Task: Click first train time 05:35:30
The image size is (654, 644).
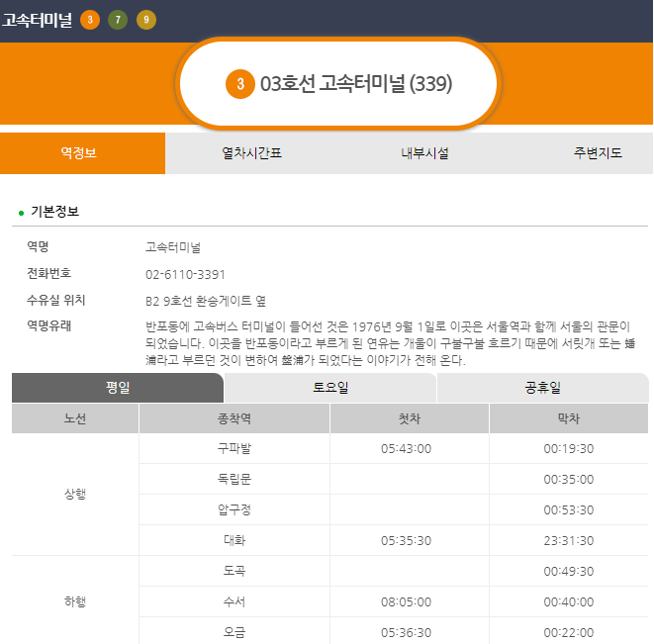Action: tap(406, 540)
